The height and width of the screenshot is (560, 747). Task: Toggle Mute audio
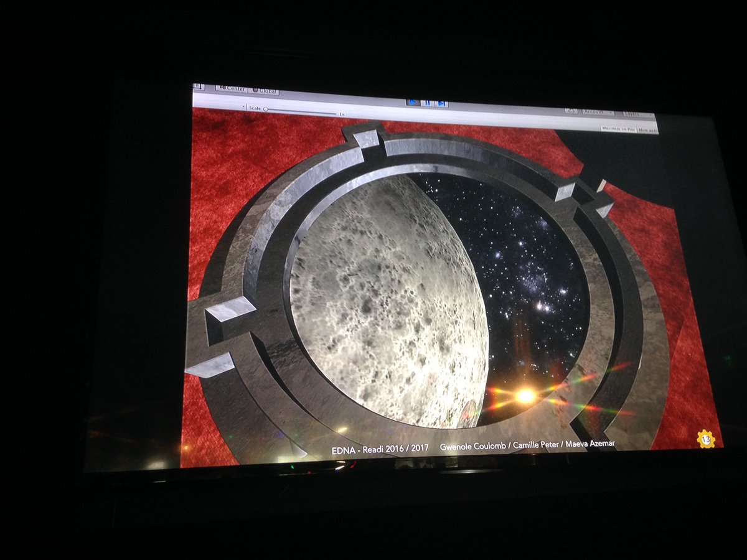[x=648, y=130]
